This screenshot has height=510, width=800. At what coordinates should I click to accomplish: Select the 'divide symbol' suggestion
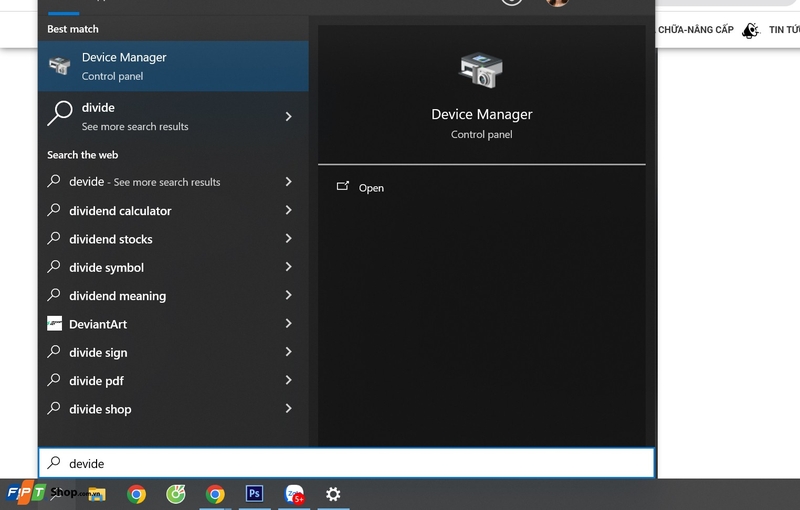pyautogui.click(x=173, y=267)
